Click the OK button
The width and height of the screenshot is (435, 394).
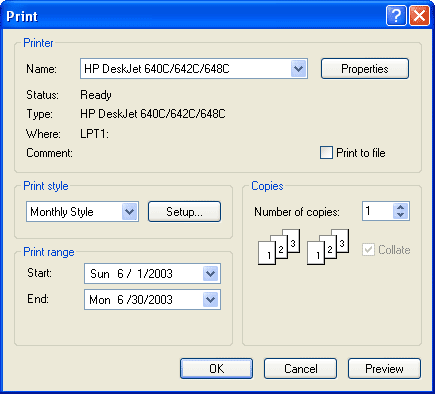[x=216, y=369]
